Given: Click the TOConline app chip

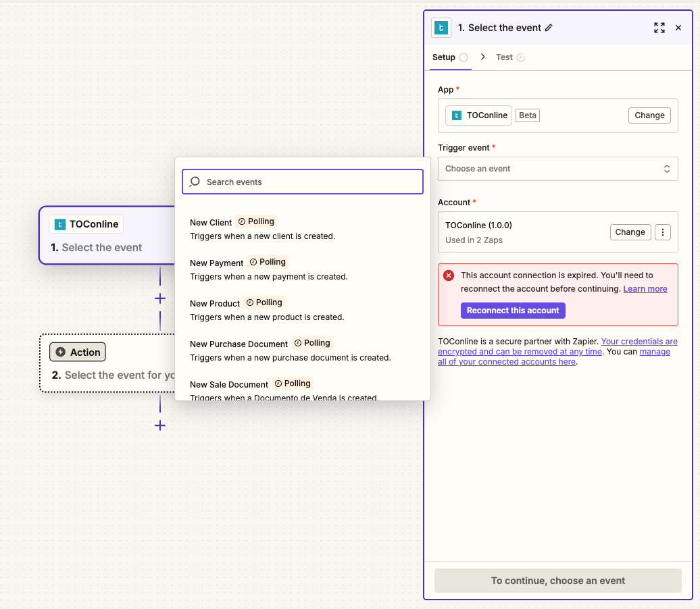Looking at the screenshot, I should [478, 115].
